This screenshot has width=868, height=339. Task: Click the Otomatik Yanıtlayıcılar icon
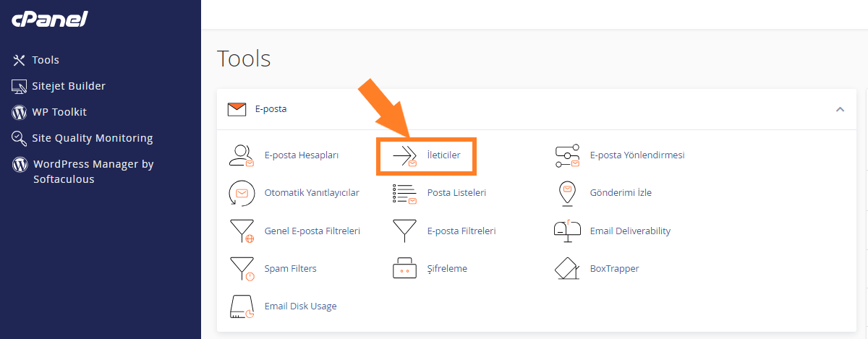[241, 193]
